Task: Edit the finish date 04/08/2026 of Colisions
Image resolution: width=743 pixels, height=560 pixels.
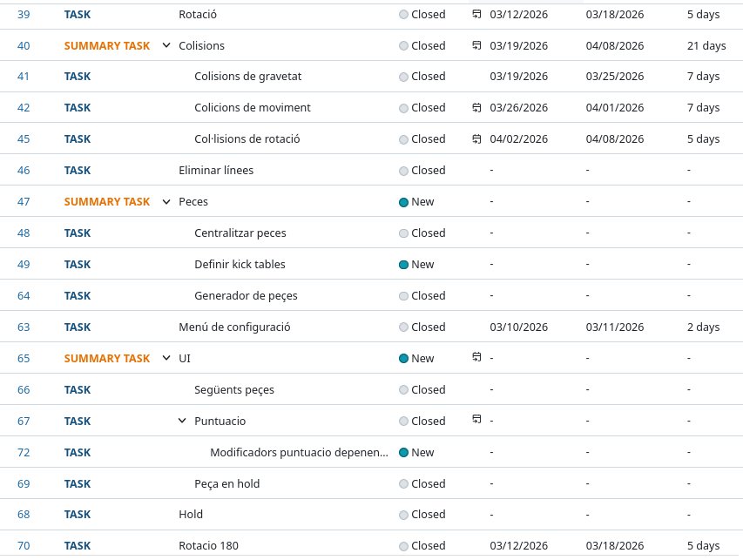Action: tap(615, 45)
